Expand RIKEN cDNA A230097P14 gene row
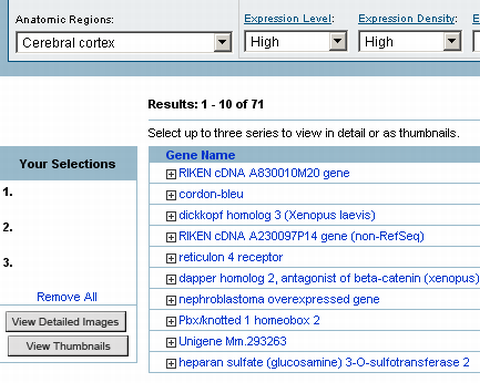The width and height of the screenshot is (480, 383). (171, 237)
